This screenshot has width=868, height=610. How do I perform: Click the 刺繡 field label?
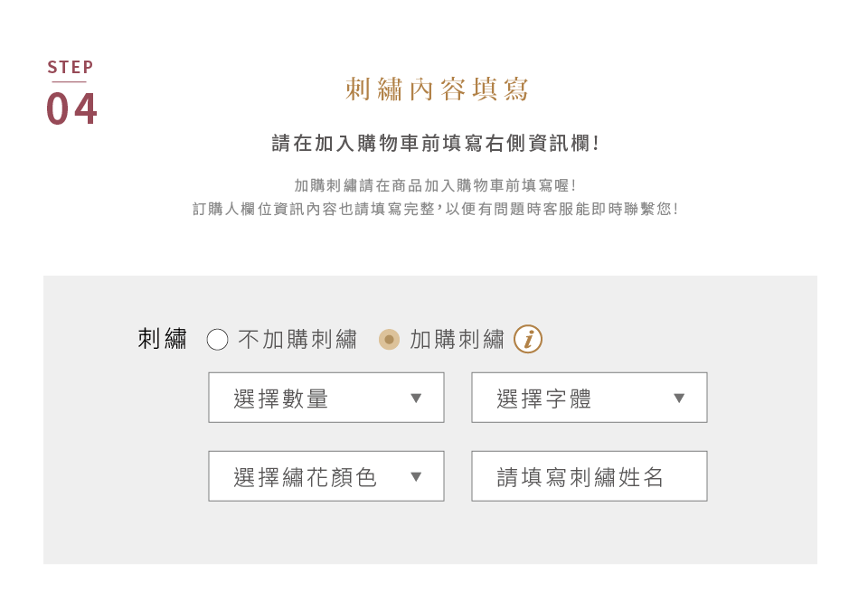pos(162,339)
